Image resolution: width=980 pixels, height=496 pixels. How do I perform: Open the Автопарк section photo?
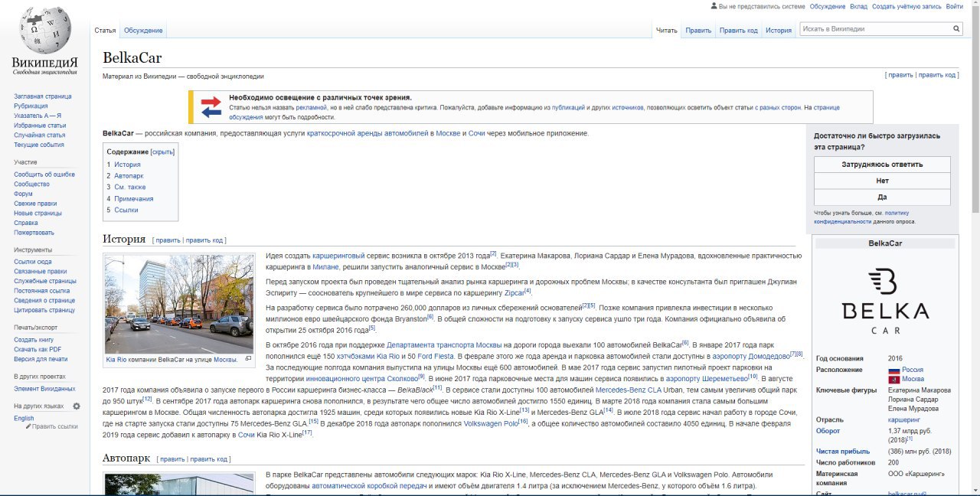pyautogui.click(x=179, y=485)
